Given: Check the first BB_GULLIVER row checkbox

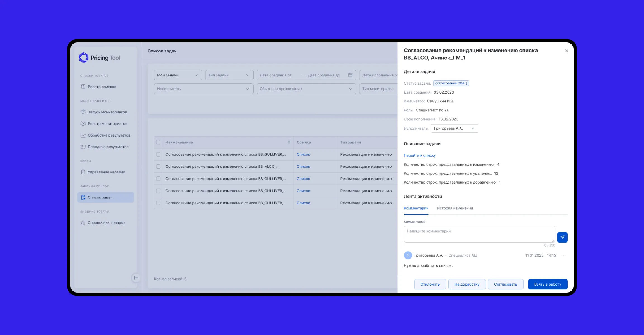Looking at the screenshot, I should click(158, 154).
